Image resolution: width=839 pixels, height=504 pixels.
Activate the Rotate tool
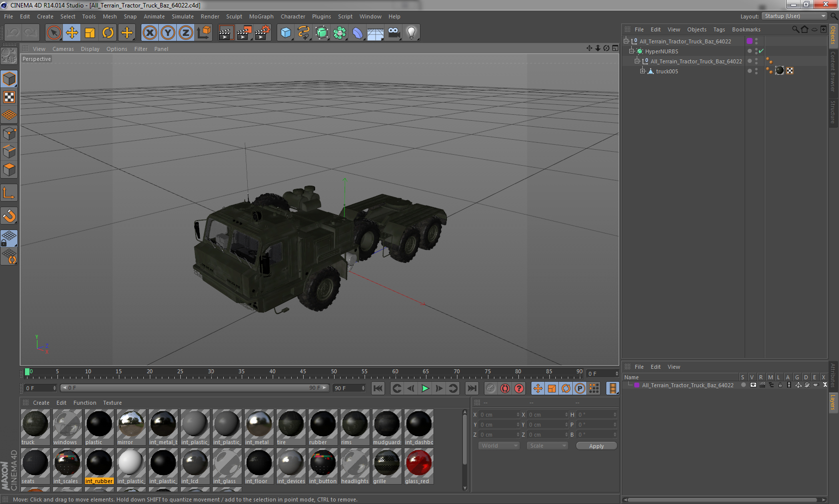[108, 33]
